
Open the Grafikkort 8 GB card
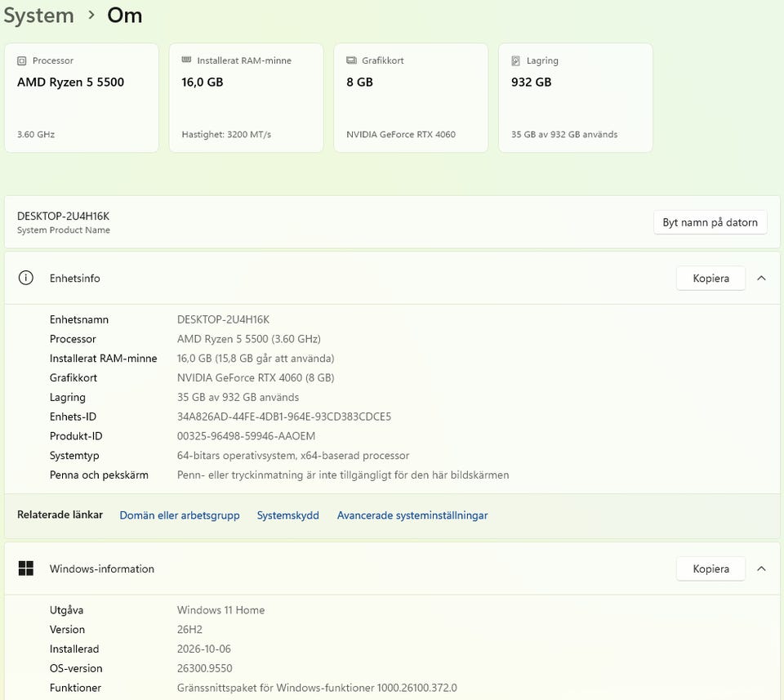(x=411, y=98)
